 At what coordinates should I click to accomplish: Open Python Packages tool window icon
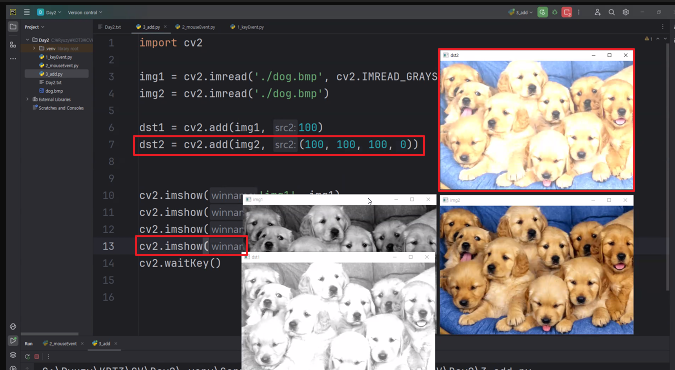point(13,326)
